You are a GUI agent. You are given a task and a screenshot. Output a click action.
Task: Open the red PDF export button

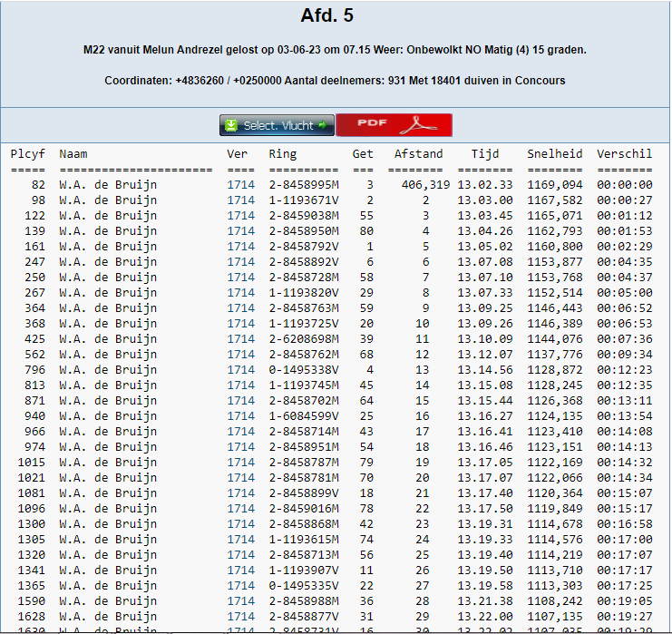point(394,125)
